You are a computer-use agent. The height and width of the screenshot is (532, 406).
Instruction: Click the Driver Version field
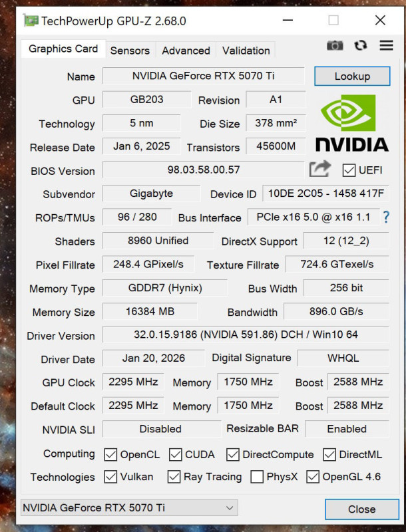point(246,335)
